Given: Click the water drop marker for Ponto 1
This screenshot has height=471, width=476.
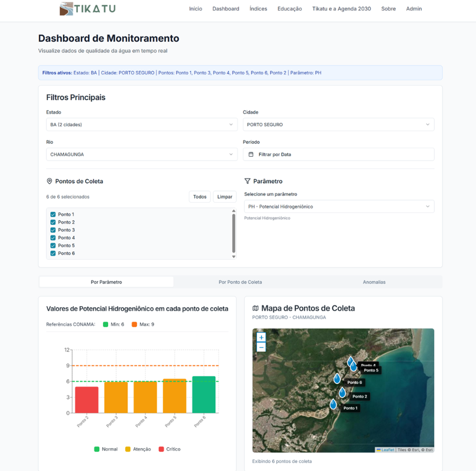Looking at the screenshot, I should pyautogui.click(x=334, y=404).
